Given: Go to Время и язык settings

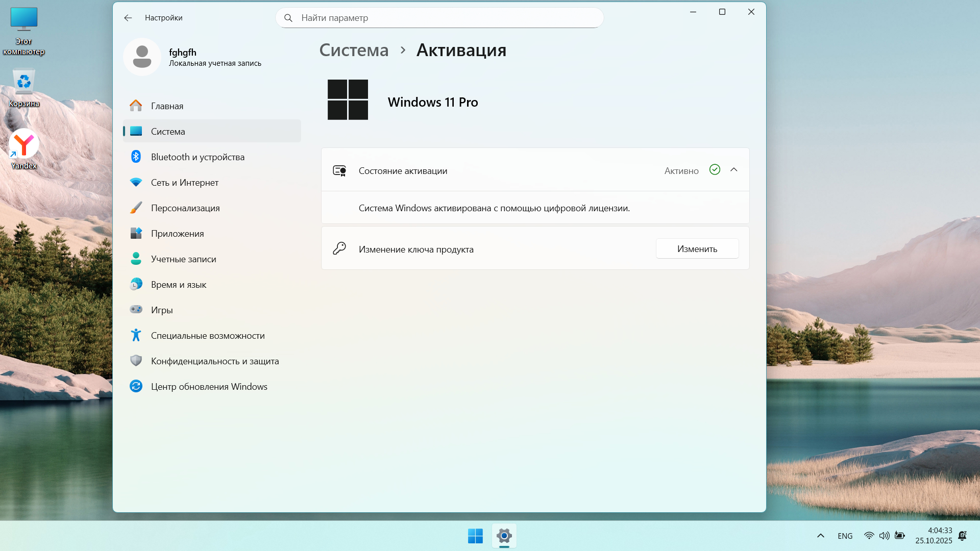Looking at the screenshot, I should coord(178,284).
